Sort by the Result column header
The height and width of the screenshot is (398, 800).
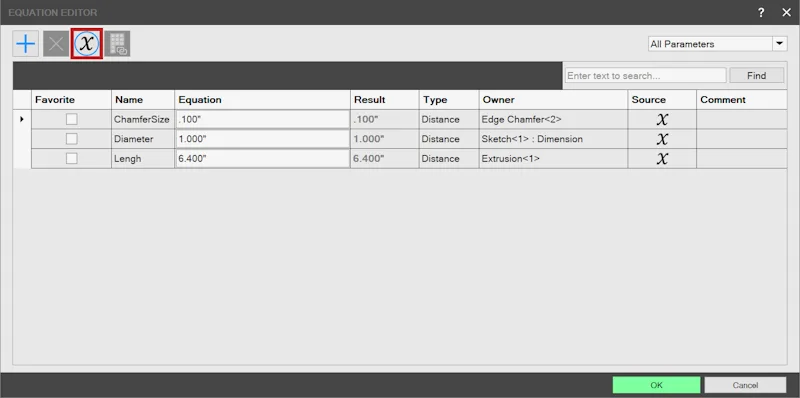[385, 100]
